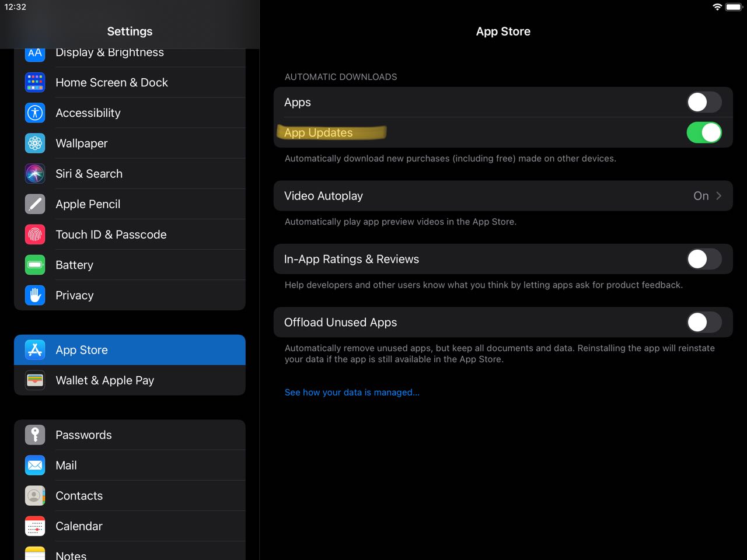Tap the On value for Video Autoplay
This screenshot has height=560, width=747.
tap(701, 196)
